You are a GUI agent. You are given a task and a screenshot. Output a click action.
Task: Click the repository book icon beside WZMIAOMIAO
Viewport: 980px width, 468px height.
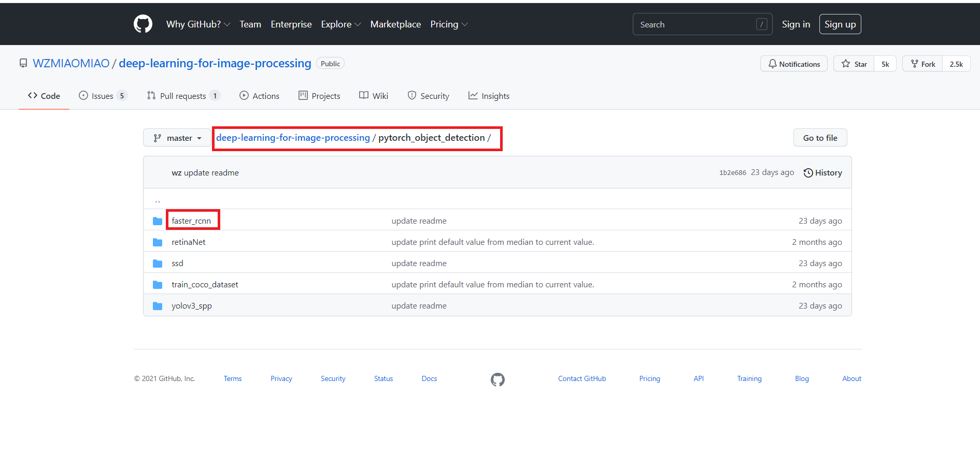[23, 64]
